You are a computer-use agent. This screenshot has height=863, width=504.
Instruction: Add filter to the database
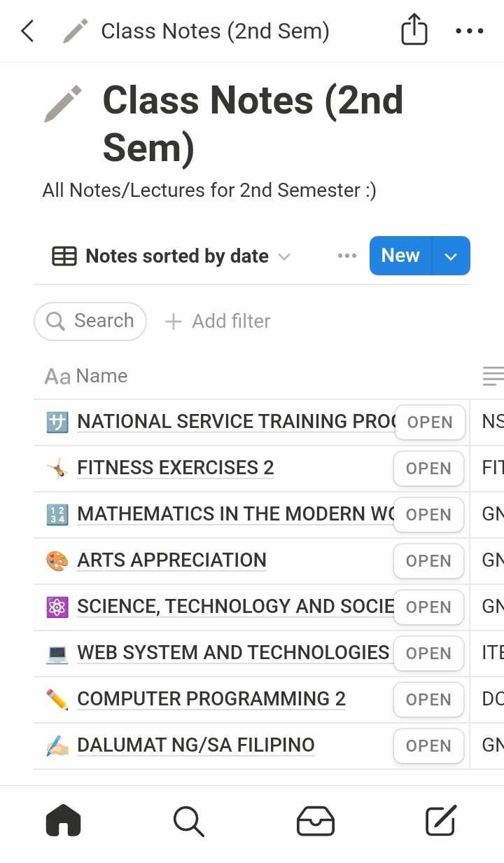(218, 321)
